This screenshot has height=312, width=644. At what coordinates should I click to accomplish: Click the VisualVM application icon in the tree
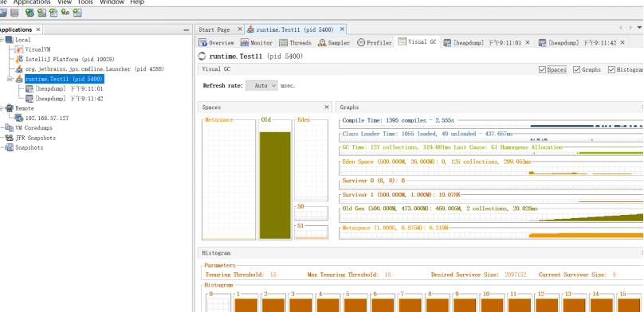click(19, 49)
